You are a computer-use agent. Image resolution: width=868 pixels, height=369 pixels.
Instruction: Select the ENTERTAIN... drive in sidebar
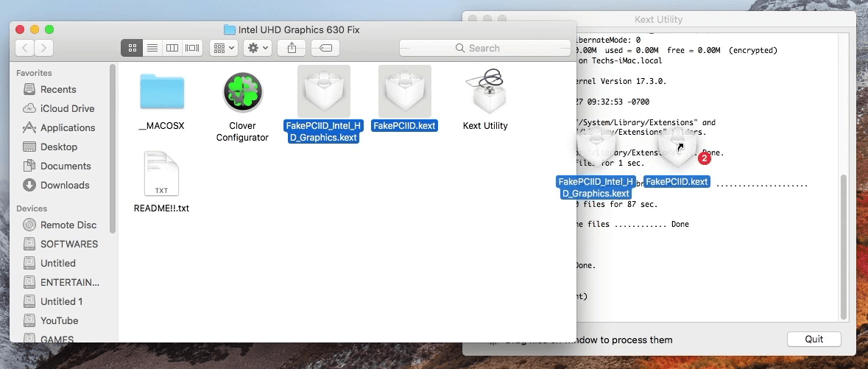[x=70, y=283]
